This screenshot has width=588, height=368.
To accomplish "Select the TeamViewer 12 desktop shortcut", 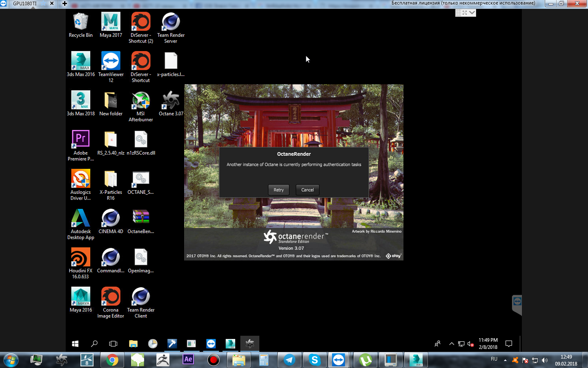I will 111,67.
